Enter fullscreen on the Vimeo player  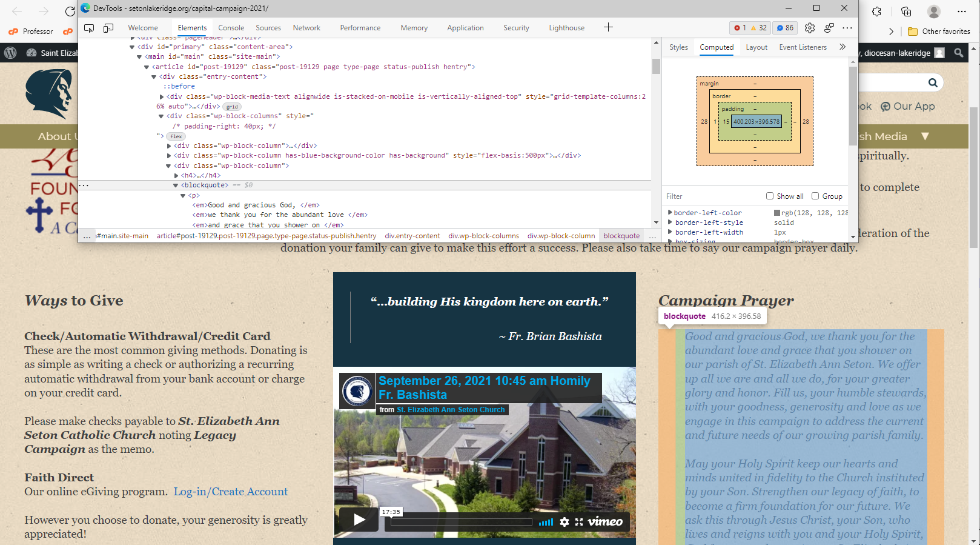tap(579, 522)
